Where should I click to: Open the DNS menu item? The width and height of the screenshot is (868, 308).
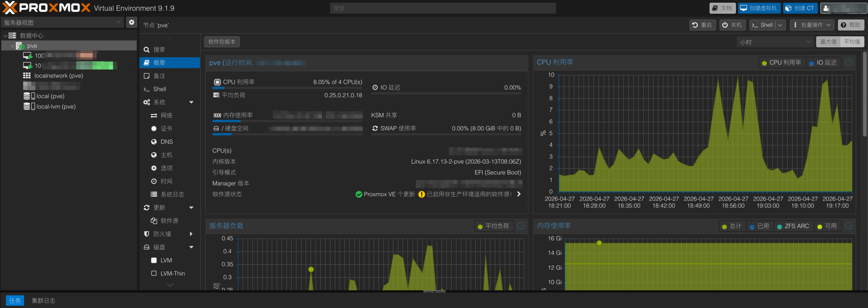170,142
